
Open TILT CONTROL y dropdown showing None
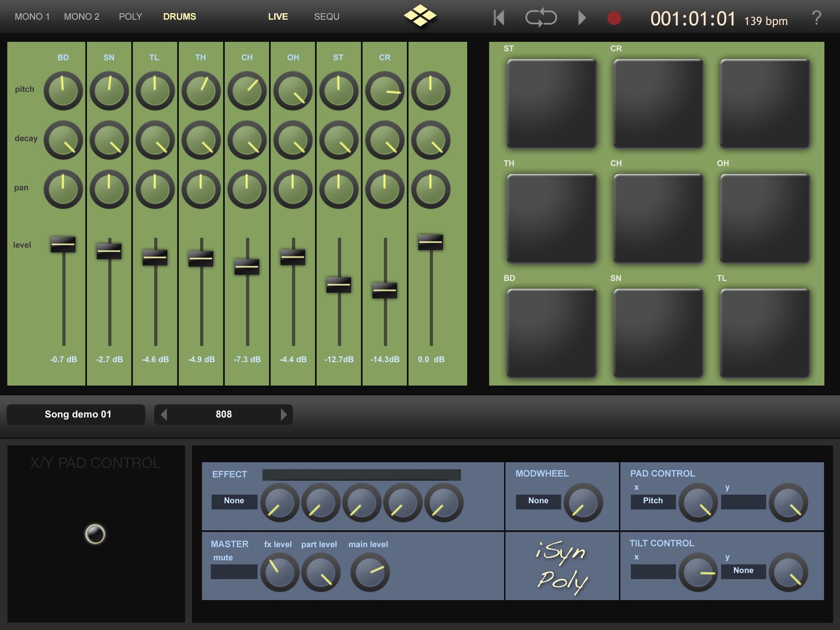[743, 571]
